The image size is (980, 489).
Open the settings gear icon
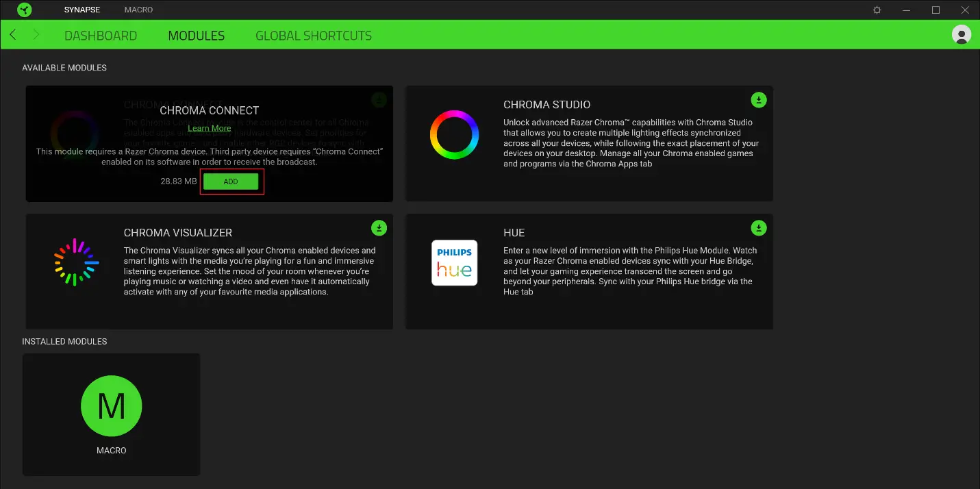click(x=877, y=10)
